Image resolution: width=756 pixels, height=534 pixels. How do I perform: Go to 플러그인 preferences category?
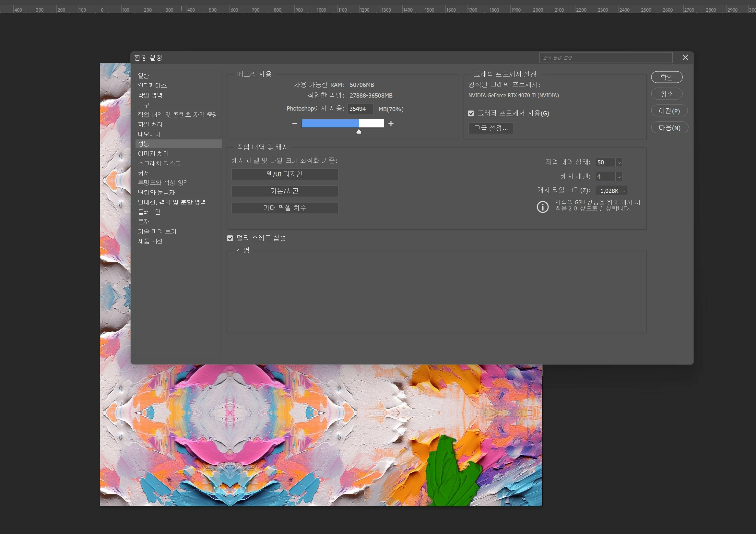click(x=149, y=212)
